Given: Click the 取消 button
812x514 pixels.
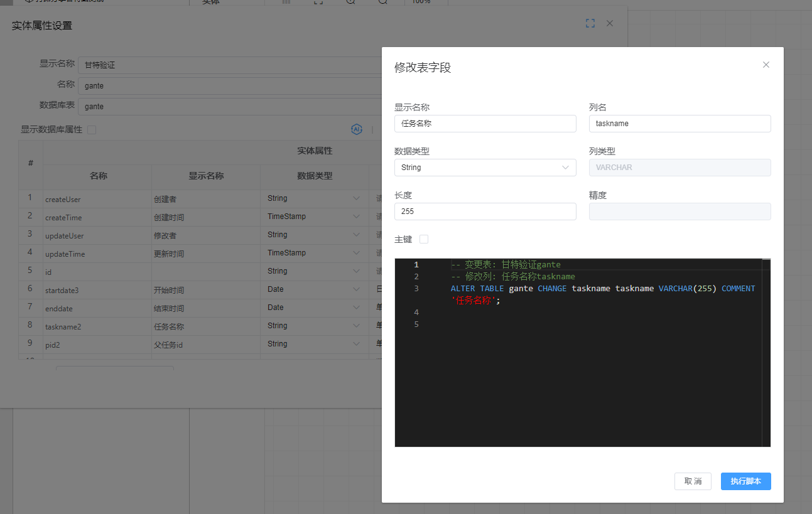Looking at the screenshot, I should pyautogui.click(x=693, y=481).
